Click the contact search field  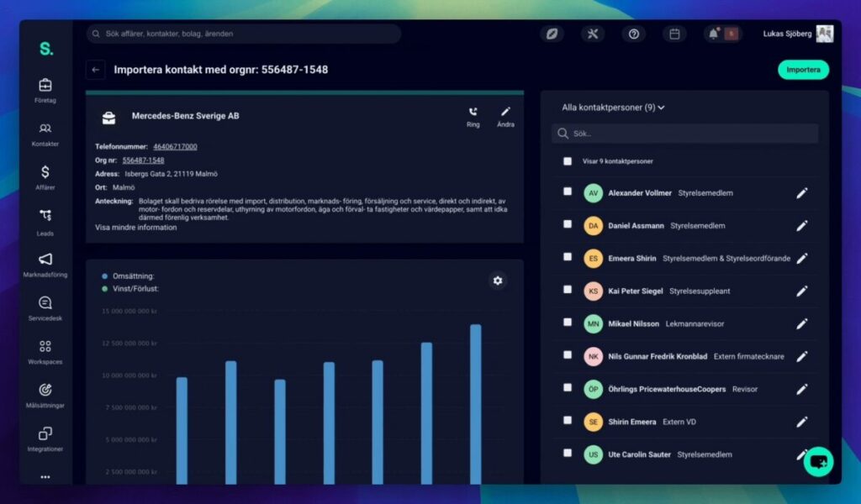(x=684, y=134)
